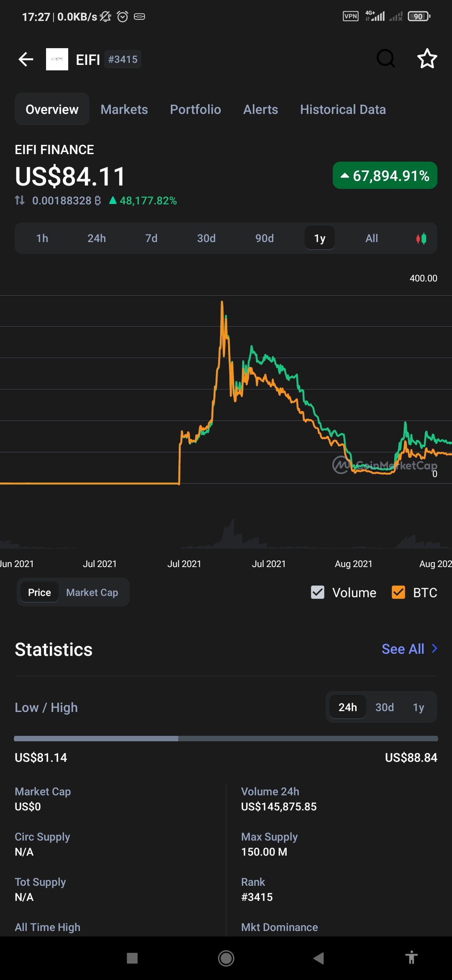This screenshot has height=980, width=452.
Task: Open the Markets tab
Action: pos(124,109)
